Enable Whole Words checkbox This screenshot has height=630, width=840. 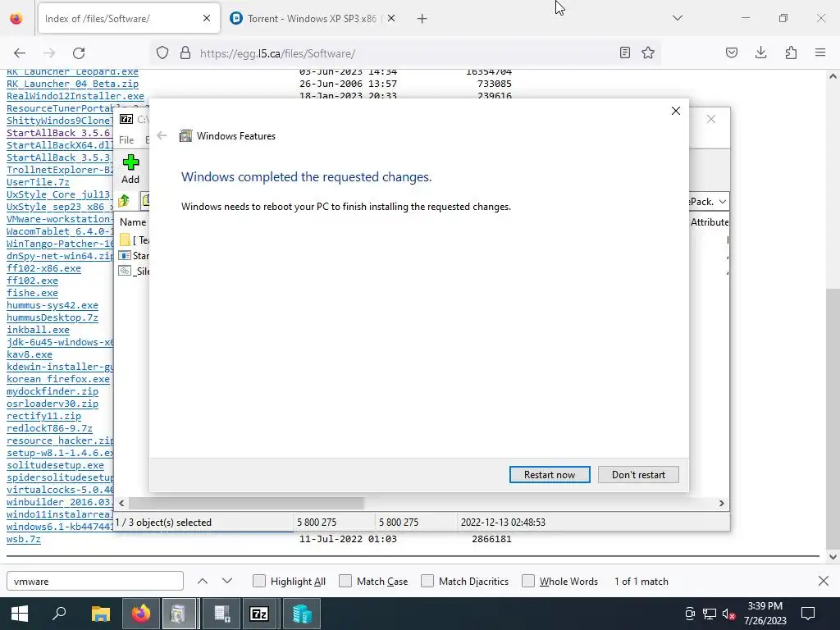pyautogui.click(x=528, y=582)
